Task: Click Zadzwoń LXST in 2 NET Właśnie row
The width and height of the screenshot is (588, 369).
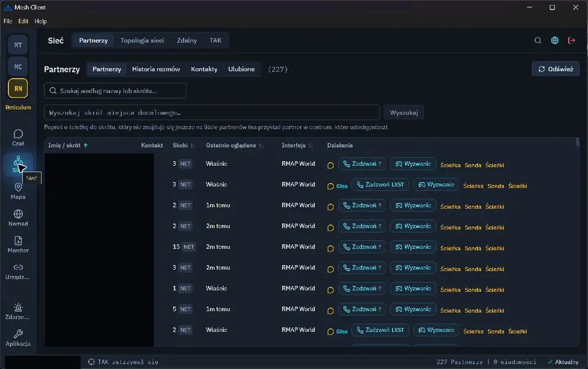Action: (x=380, y=330)
